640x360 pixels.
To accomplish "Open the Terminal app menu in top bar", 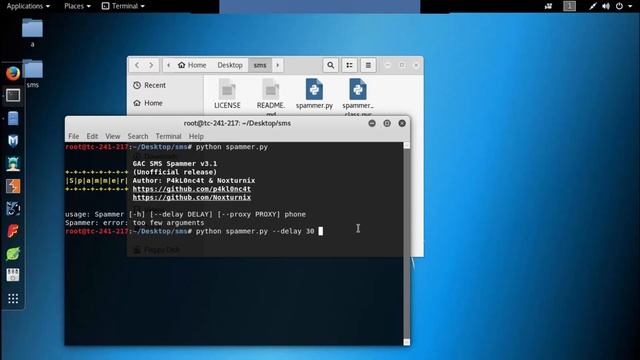I will point(123,6).
